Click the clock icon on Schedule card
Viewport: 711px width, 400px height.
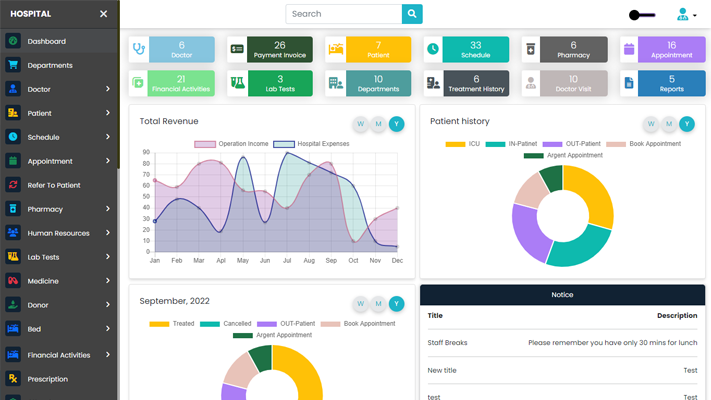(433, 49)
